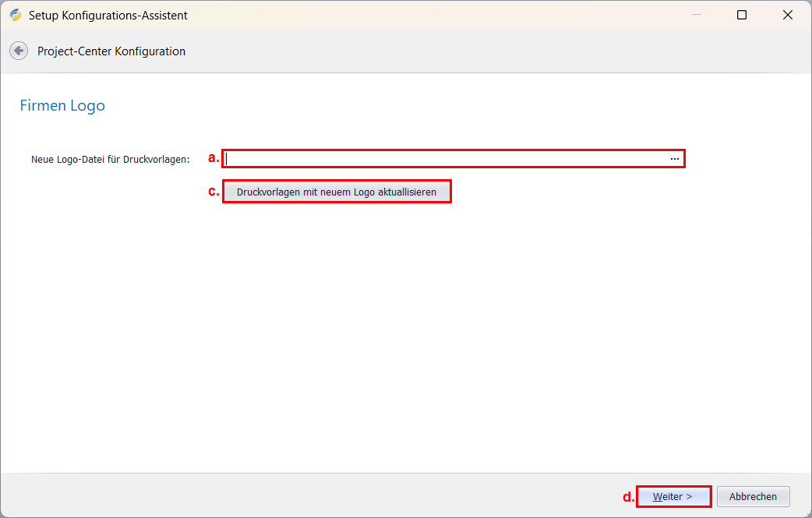Click the 'Firmen Logo' heading

tap(62, 105)
